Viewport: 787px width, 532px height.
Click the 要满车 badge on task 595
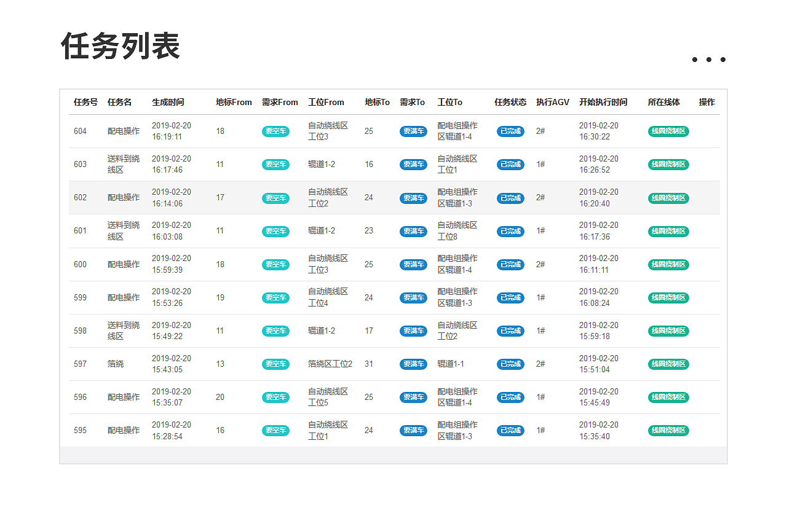413,430
